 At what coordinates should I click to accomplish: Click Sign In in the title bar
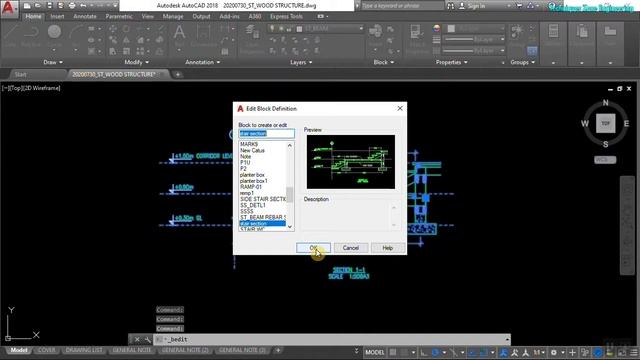coord(476,6)
